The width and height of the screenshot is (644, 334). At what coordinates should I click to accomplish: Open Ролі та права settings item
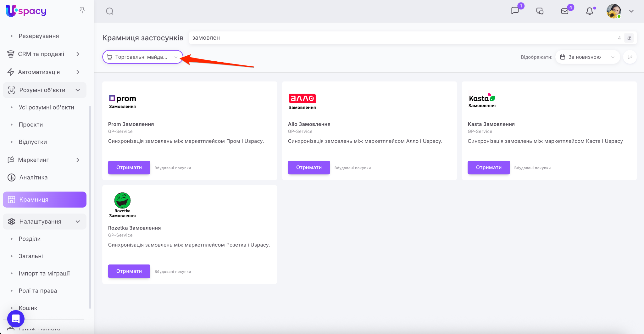click(x=38, y=291)
